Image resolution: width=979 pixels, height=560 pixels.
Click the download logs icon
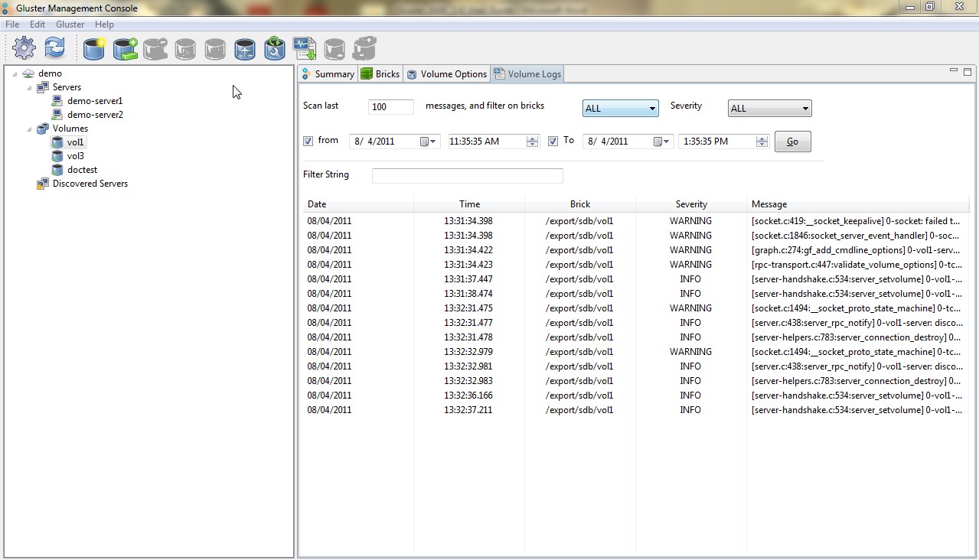pos(304,49)
